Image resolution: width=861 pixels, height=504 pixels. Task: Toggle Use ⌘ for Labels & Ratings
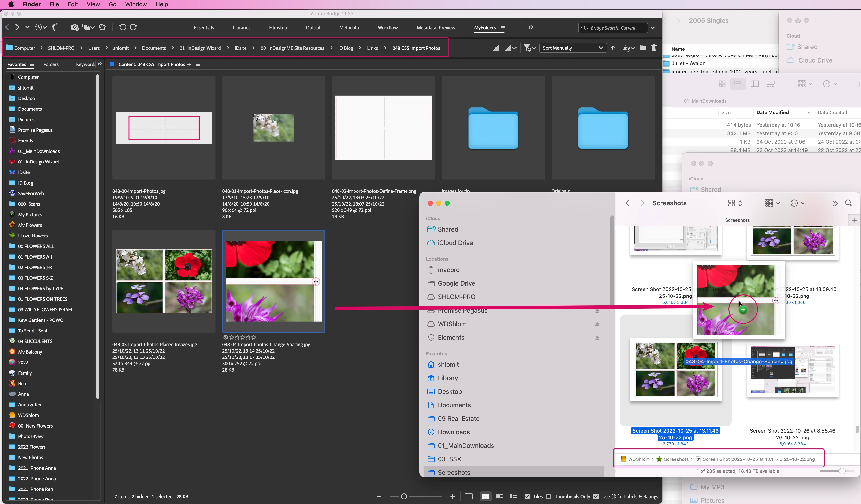[596, 496]
